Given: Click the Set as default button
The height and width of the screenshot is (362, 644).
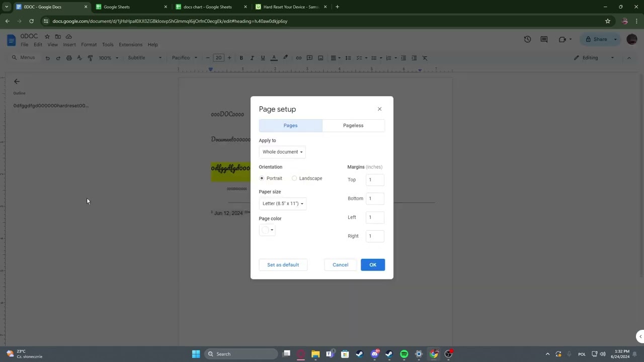Looking at the screenshot, I should tap(283, 265).
